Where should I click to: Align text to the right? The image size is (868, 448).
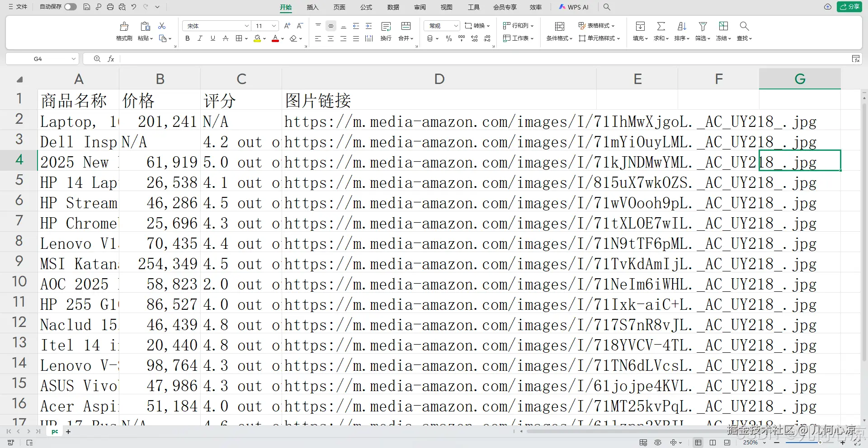343,39
